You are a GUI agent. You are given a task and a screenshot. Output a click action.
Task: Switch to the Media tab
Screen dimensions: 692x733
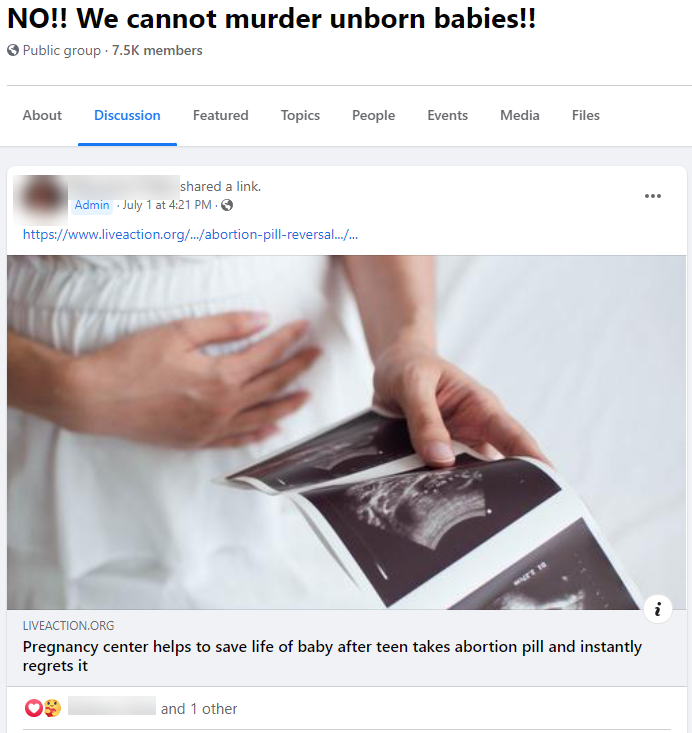point(520,115)
